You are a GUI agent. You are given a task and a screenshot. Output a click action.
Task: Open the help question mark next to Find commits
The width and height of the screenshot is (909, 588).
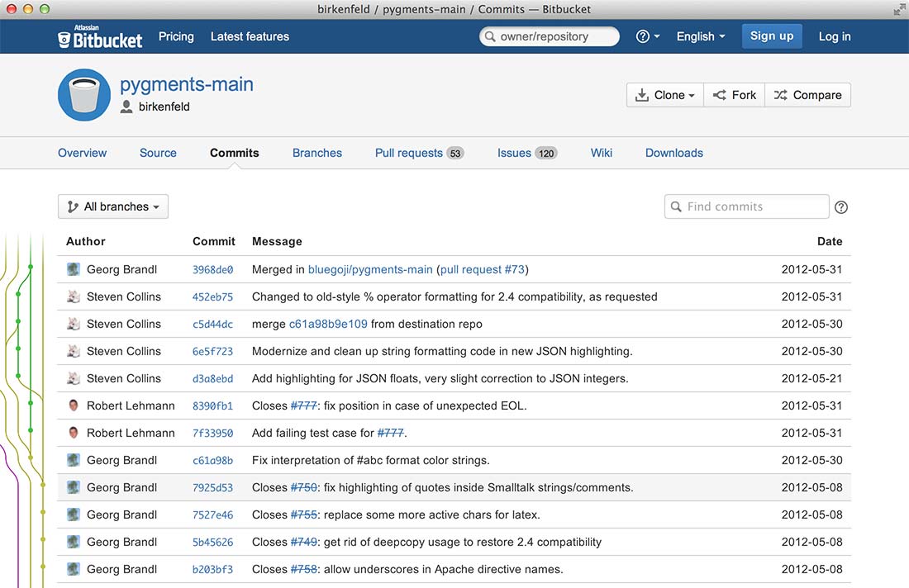click(x=841, y=206)
